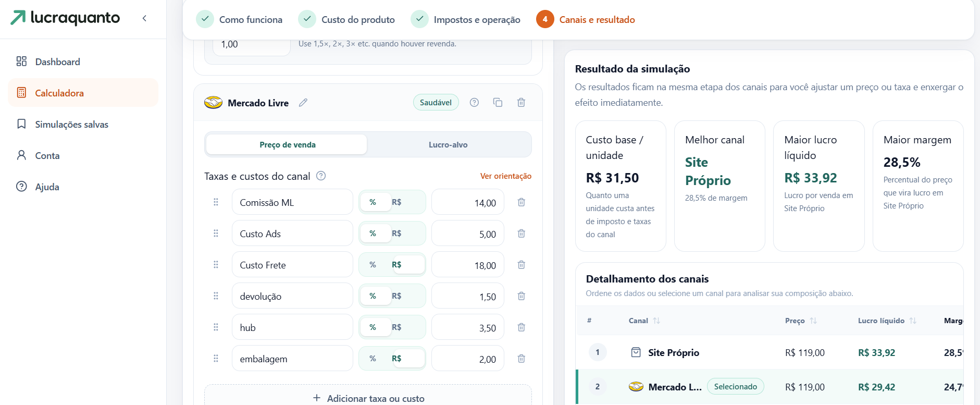The image size is (980, 405).
Task: Click the Maior margem card
Action: (x=918, y=186)
